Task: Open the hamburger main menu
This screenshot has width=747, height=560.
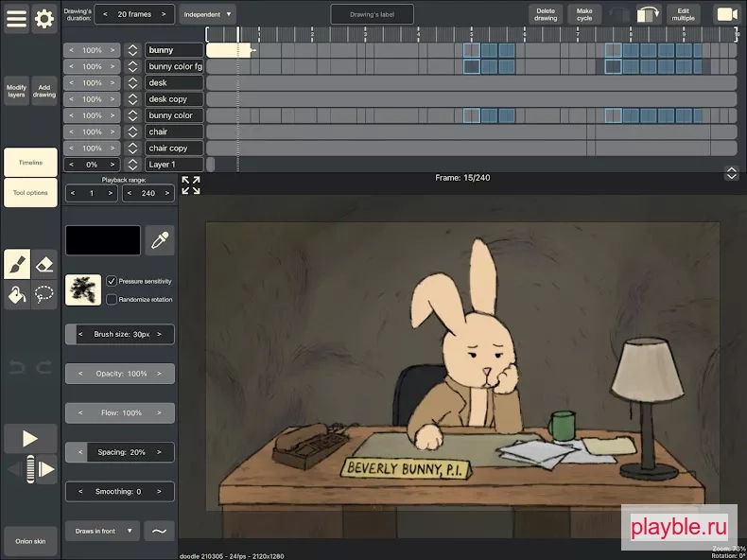Action: point(16,19)
